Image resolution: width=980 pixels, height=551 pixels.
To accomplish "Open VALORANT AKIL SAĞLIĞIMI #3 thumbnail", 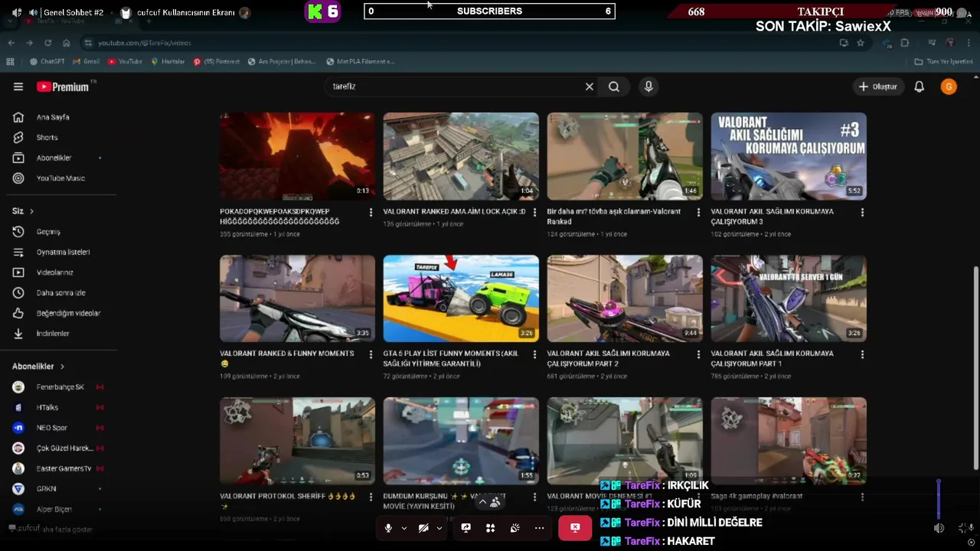I will [789, 156].
